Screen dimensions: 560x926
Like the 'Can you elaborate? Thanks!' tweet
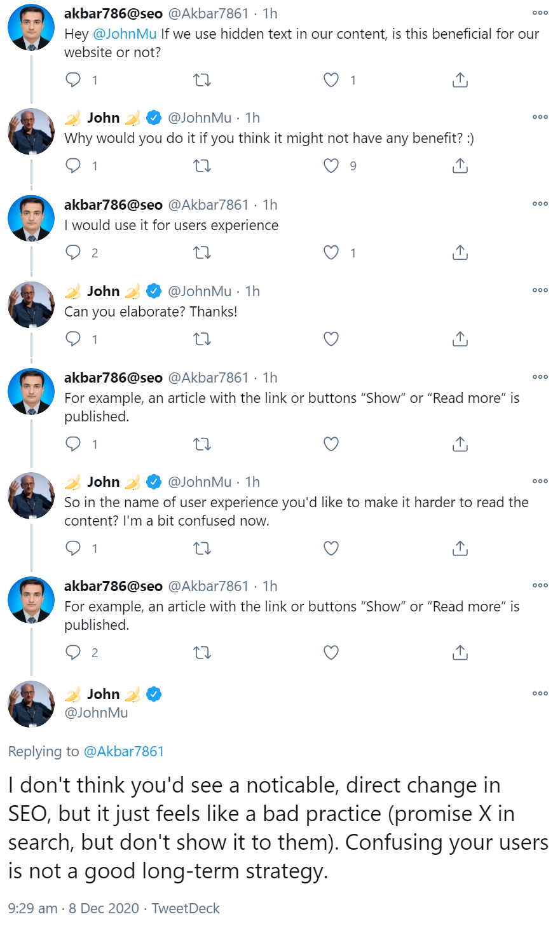331,339
